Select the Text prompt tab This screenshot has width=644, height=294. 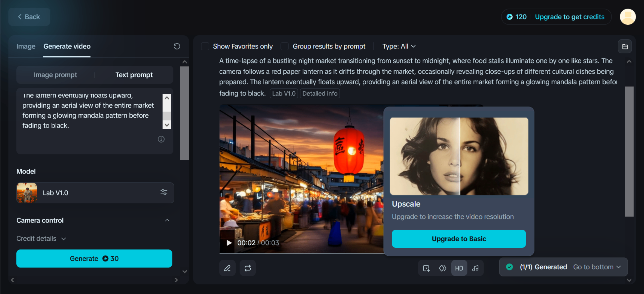[x=134, y=75]
